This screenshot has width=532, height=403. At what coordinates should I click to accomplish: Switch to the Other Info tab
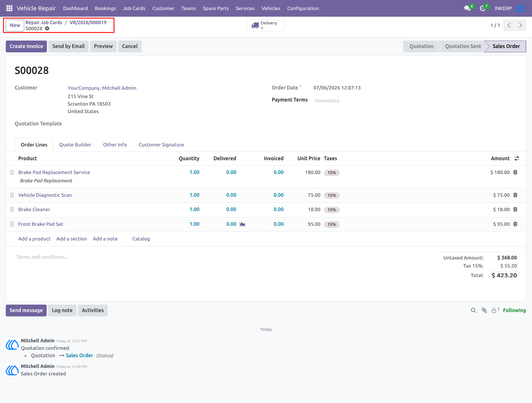115,145
